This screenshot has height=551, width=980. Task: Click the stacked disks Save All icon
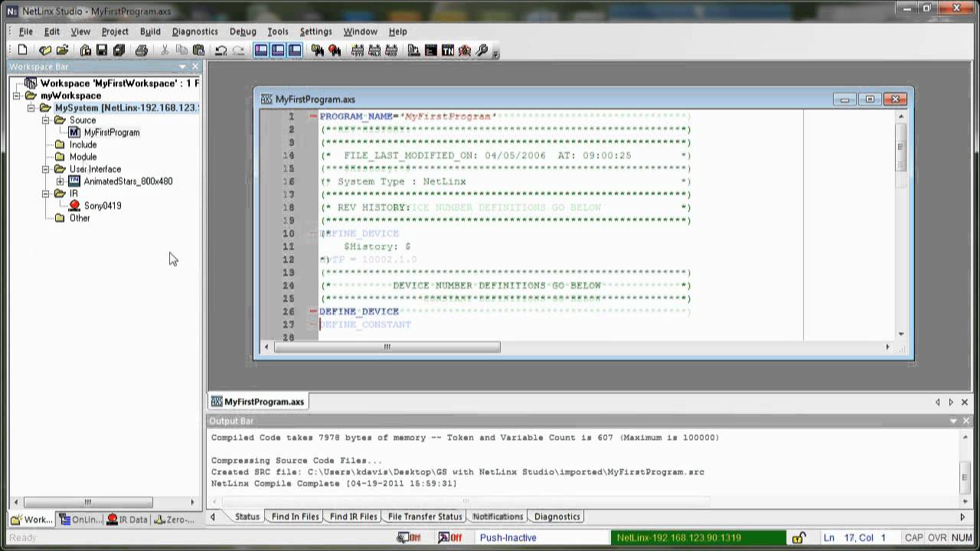click(x=119, y=51)
